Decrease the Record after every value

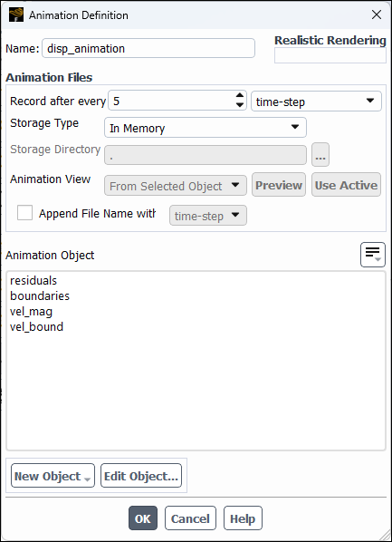coord(240,105)
